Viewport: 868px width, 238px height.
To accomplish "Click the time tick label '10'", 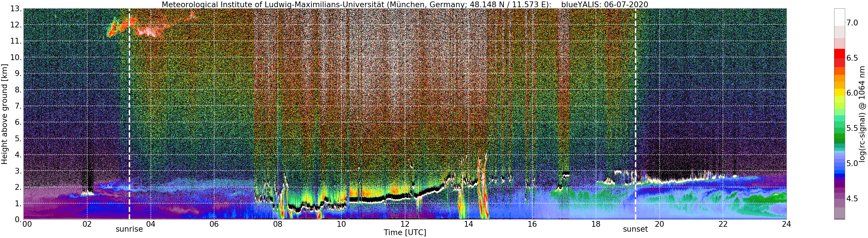I will tap(341, 224).
